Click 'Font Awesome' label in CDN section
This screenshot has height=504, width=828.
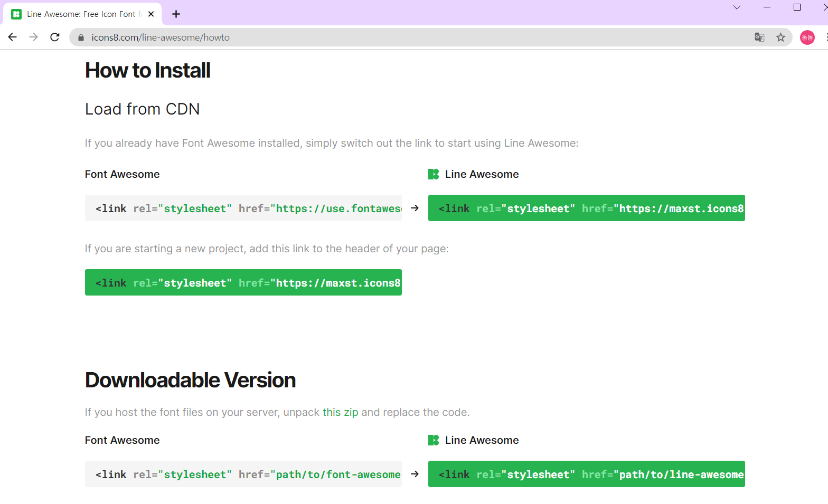[123, 174]
